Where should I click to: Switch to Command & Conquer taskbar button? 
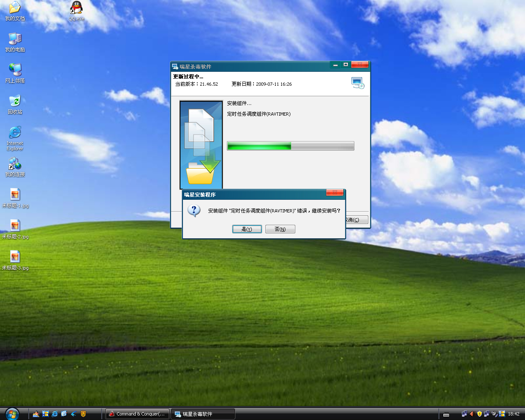point(137,414)
